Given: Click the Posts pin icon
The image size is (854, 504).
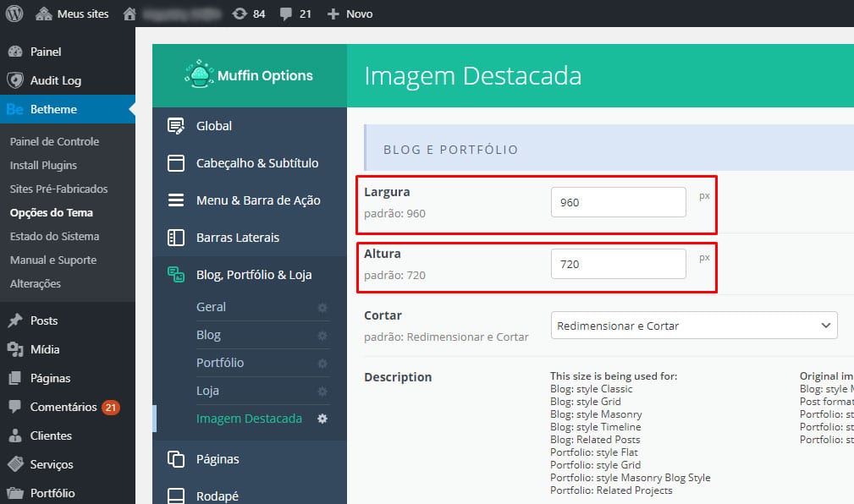Looking at the screenshot, I should (15, 320).
